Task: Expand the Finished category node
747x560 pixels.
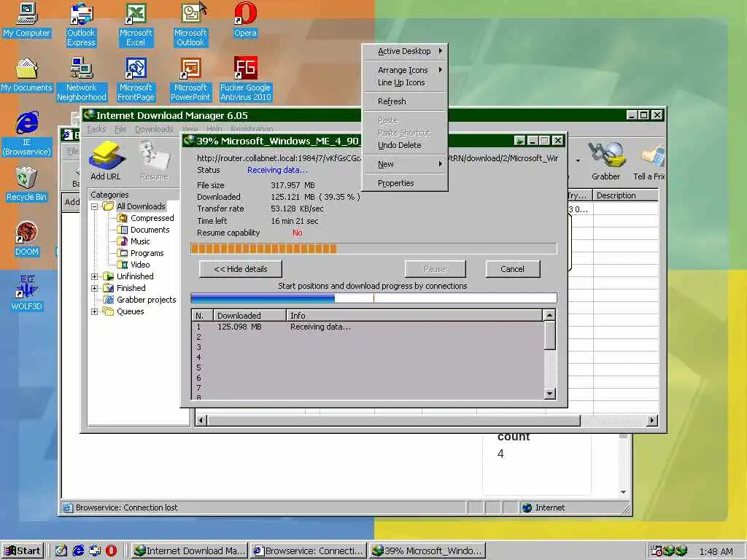Action: 94,288
